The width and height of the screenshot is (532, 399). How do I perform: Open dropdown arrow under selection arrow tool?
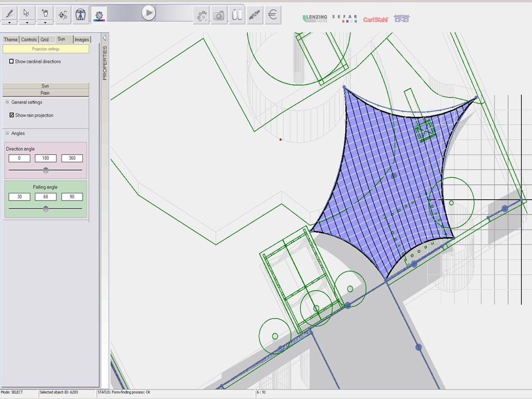(27, 23)
